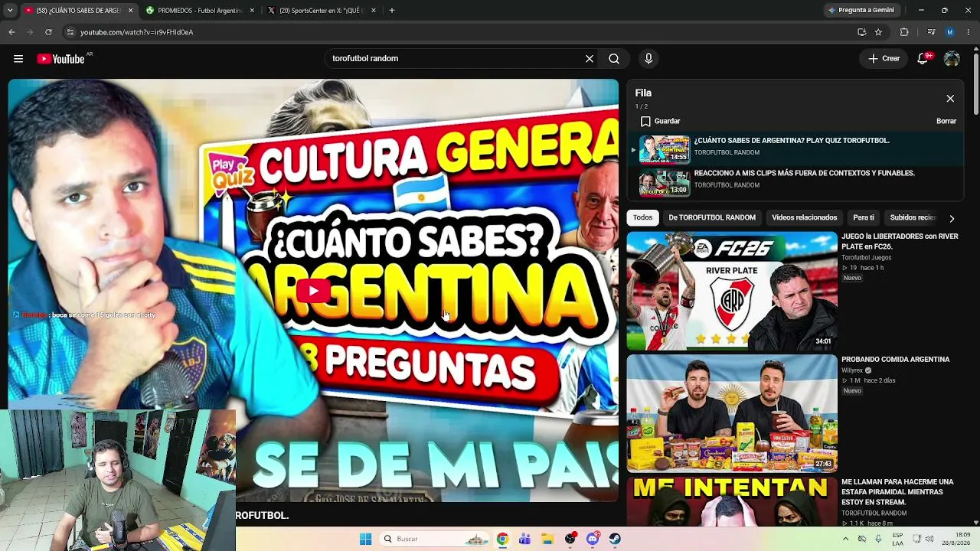The image size is (980, 551).
Task: View site information icon in address bar
Action: [x=70, y=32]
